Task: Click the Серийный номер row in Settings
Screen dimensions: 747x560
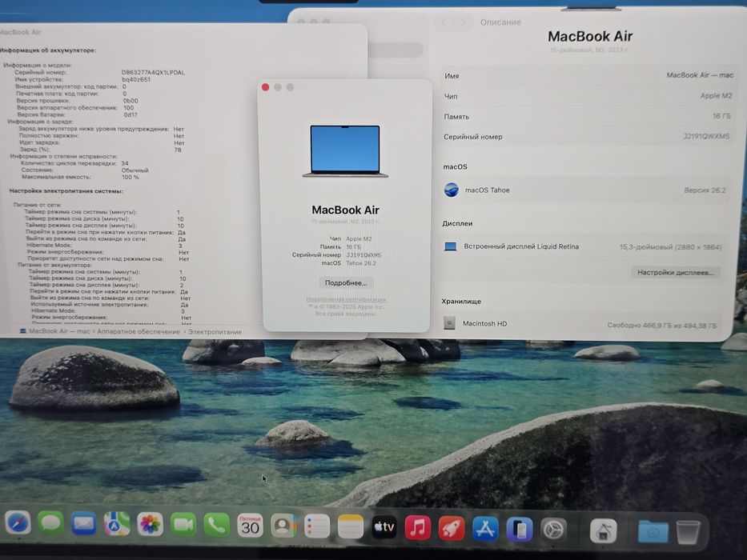Action: [586, 137]
